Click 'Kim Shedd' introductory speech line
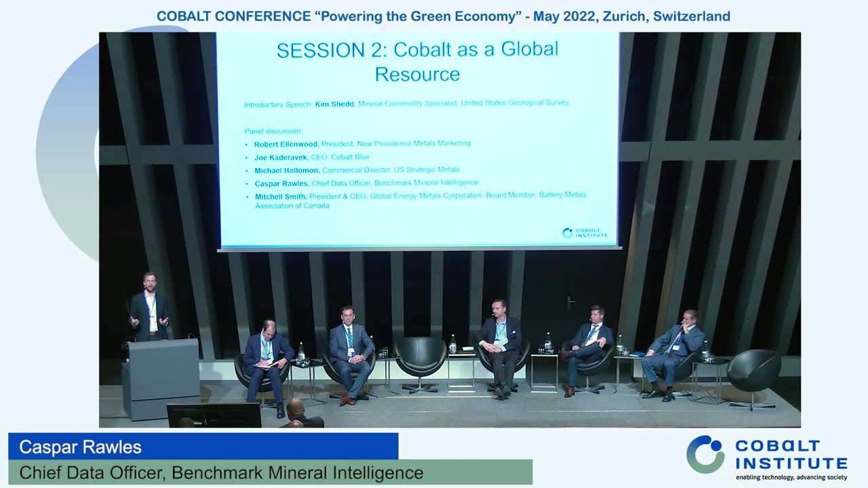 click(406, 104)
